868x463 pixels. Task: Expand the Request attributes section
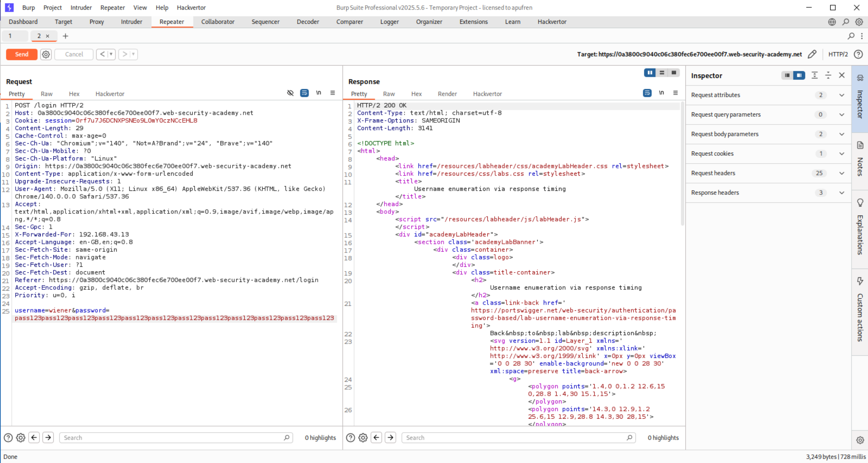pos(842,95)
